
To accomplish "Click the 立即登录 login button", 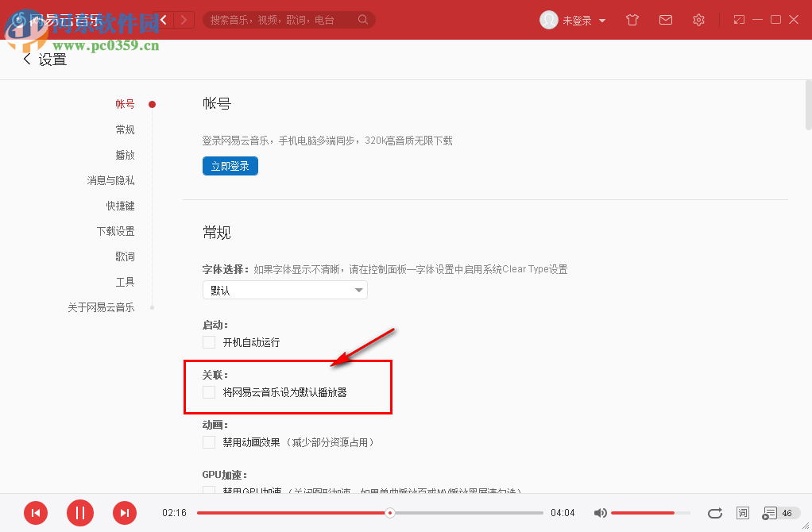I will pos(230,166).
